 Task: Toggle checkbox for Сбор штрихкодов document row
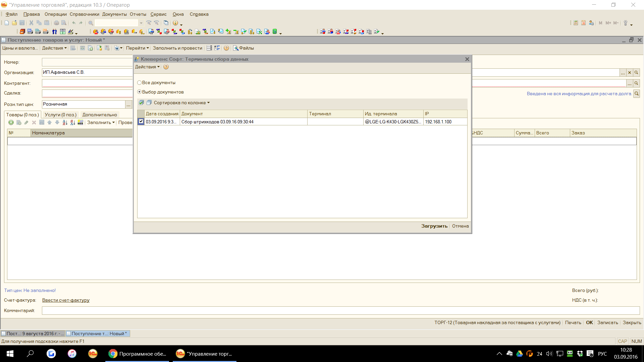click(x=141, y=122)
